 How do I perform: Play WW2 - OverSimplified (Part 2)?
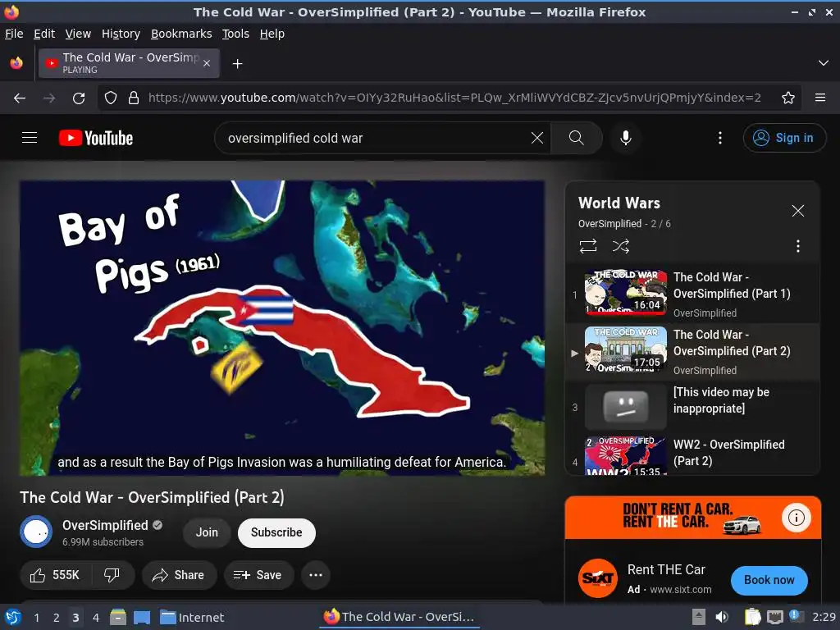click(x=692, y=454)
